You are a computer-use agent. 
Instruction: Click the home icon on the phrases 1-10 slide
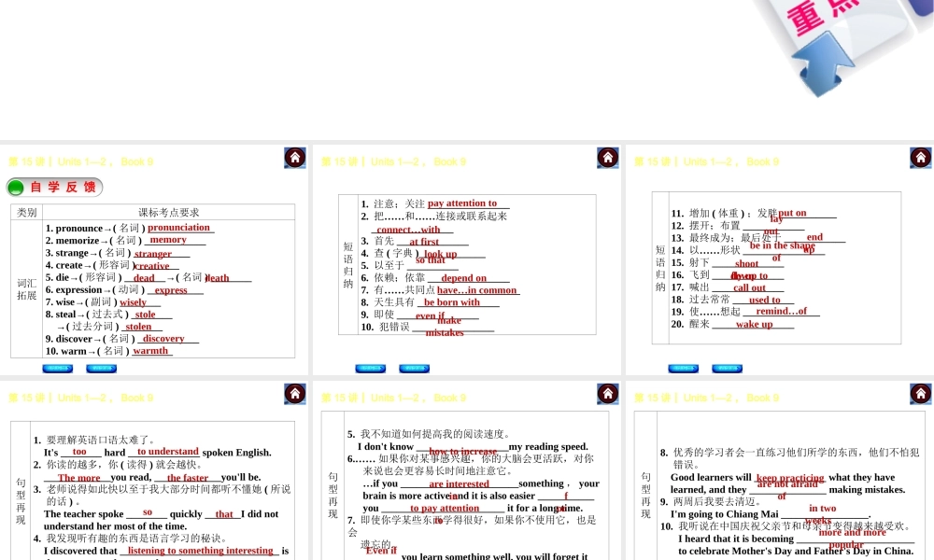point(608,158)
